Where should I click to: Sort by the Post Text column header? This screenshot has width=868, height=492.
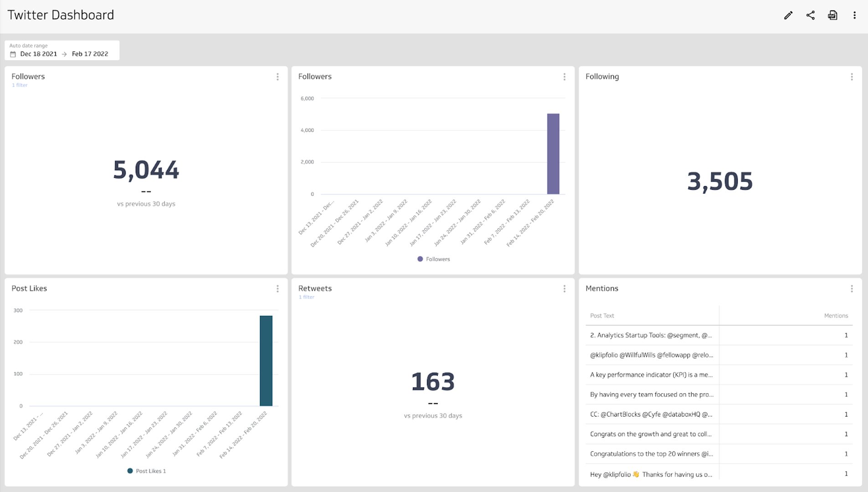[602, 316]
